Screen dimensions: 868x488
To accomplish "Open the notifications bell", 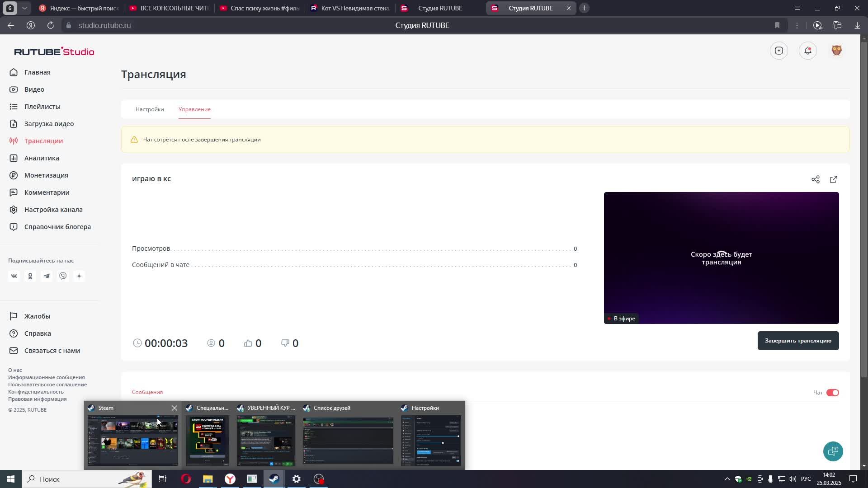I will point(807,51).
